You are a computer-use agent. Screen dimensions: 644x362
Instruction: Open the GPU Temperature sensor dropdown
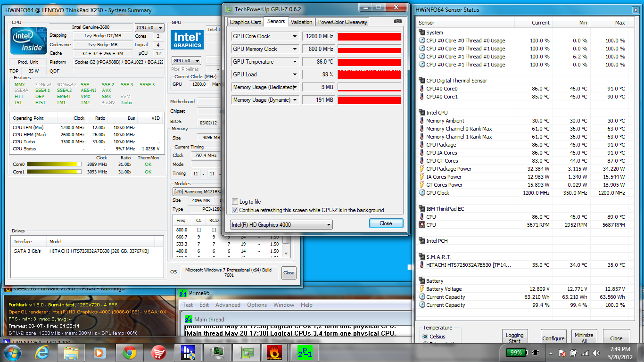(295, 62)
